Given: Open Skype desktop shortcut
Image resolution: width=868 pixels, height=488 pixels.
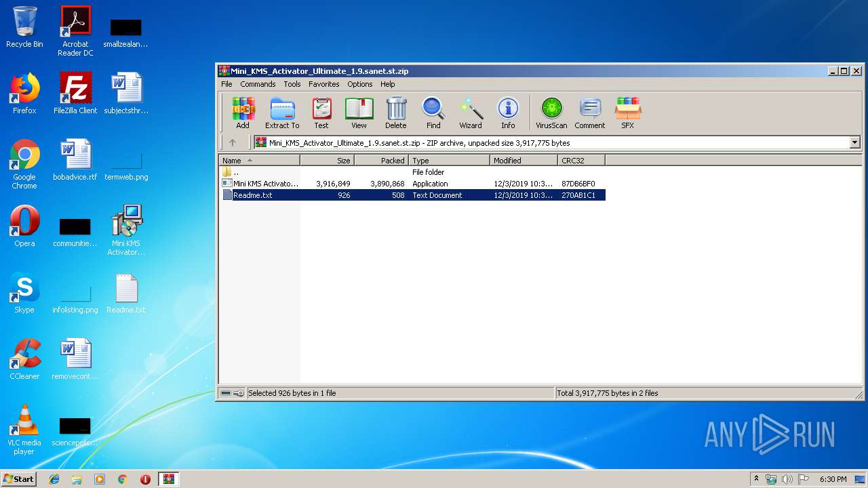Looking at the screenshot, I should coord(24,293).
